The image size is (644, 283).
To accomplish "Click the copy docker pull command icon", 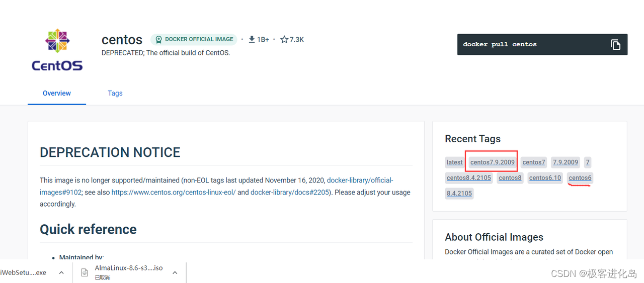I will [615, 44].
